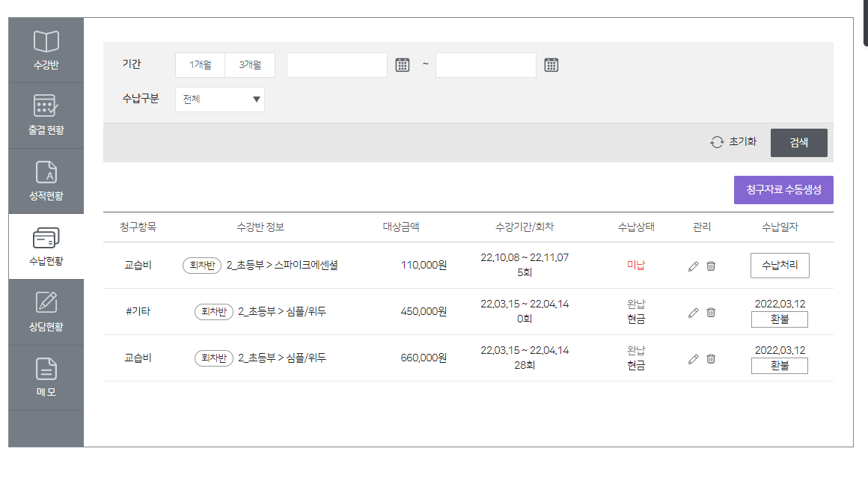Viewport: 868px width, 484px height.
Task: Go to 출결 현황 in sidebar
Action: (46, 116)
